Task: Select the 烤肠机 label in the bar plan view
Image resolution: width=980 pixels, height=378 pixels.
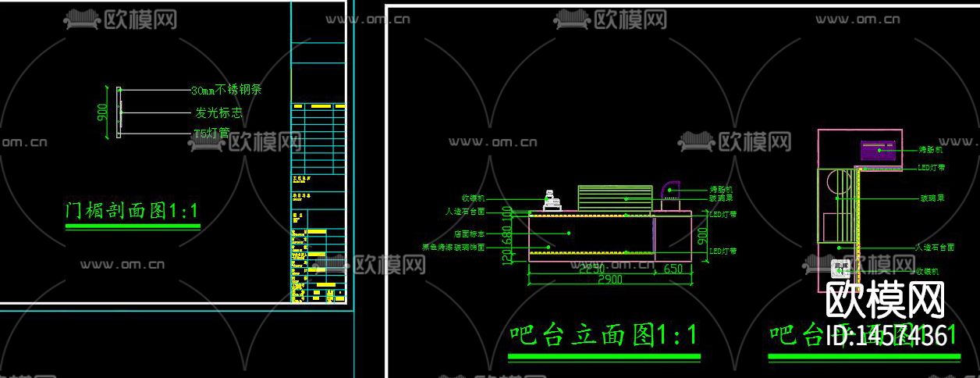Action: (x=930, y=149)
